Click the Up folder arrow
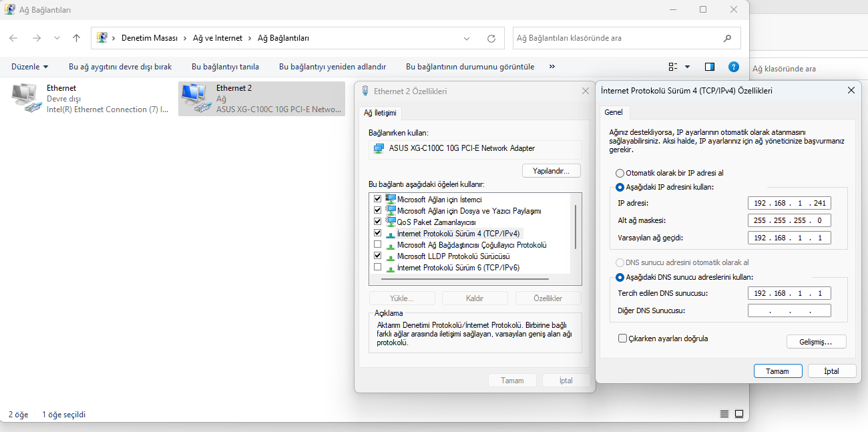The width and height of the screenshot is (868, 432). click(x=76, y=38)
